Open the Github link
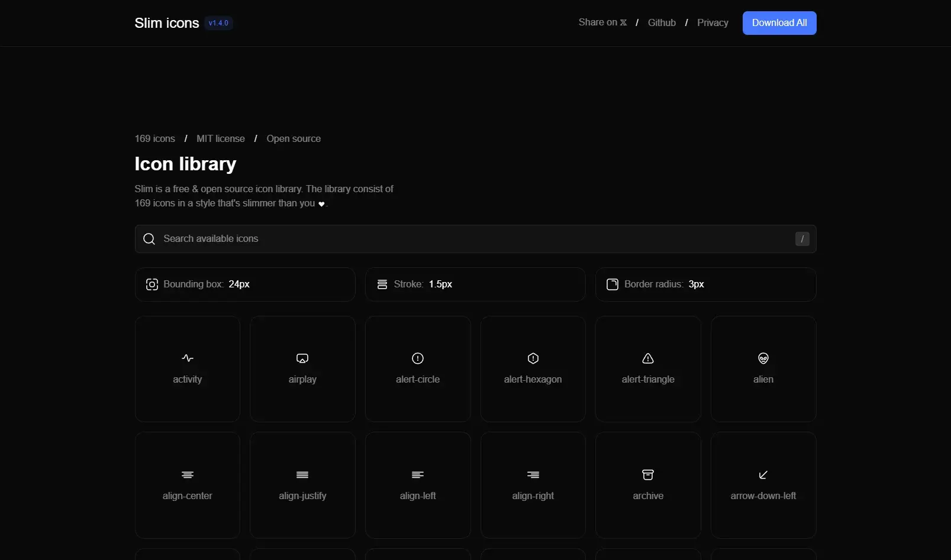Screen dimensions: 951x560 [x=662, y=22]
